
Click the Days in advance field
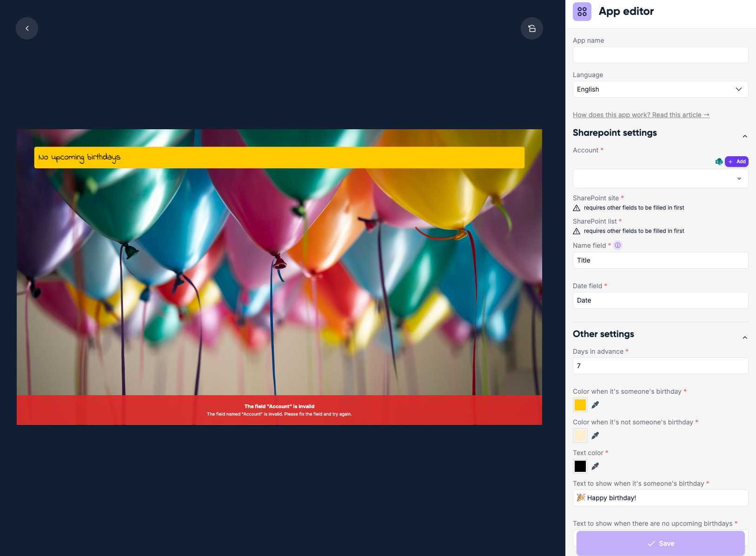[x=660, y=366]
